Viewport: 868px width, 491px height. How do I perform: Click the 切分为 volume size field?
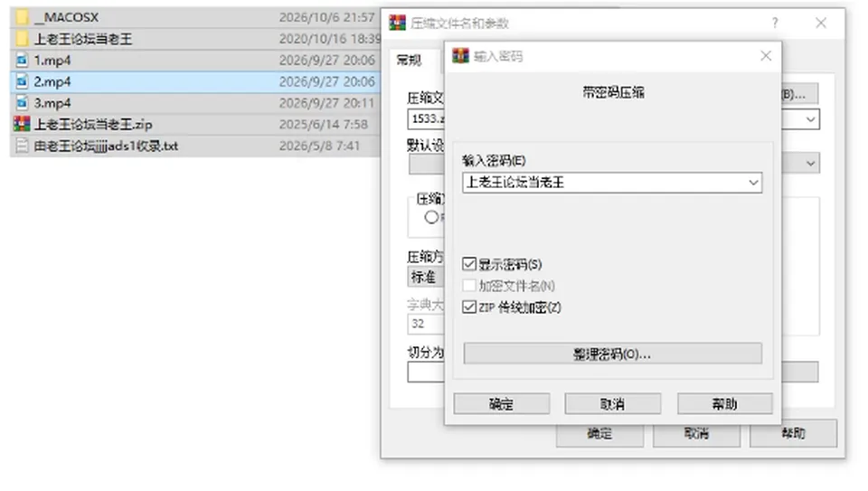click(426, 372)
